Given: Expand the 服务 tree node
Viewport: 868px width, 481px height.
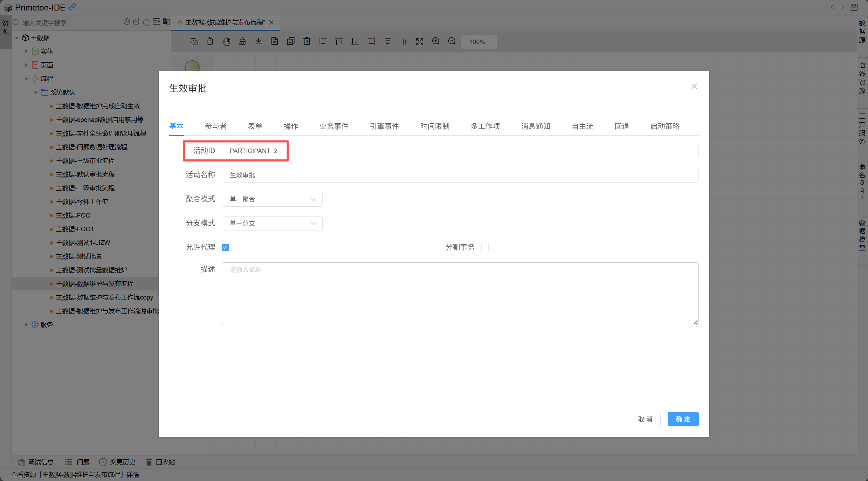Looking at the screenshot, I should pos(26,324).
